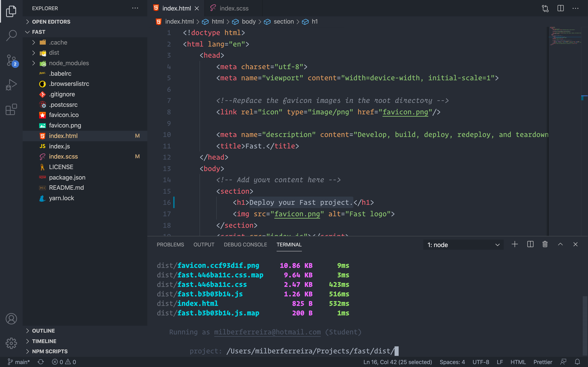
Task: Split the editor to the right
Action: [560, 9]
